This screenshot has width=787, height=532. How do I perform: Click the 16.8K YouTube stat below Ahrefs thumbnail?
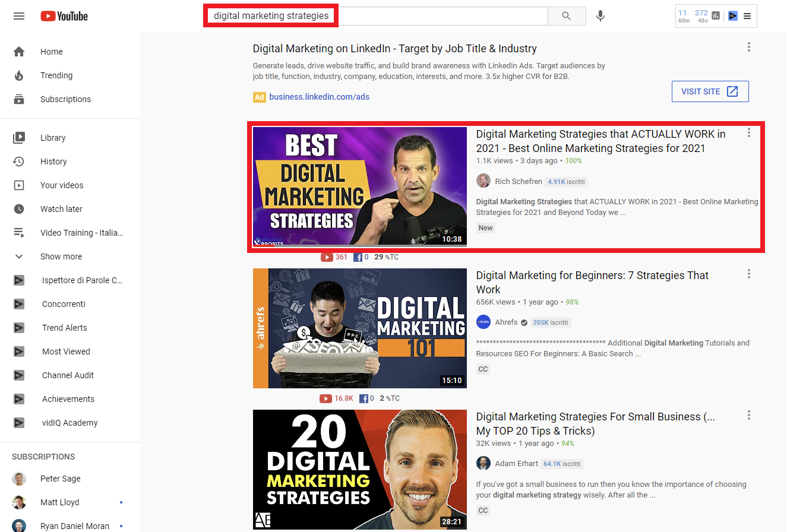337,398
